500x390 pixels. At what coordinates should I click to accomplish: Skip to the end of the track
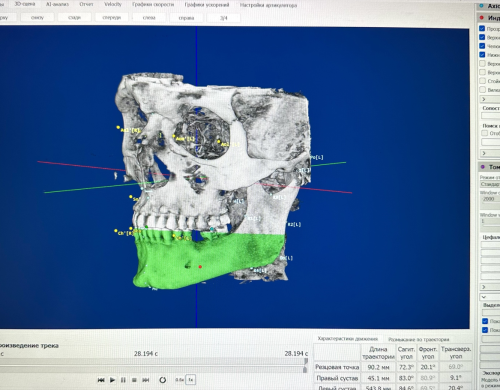[146, 380]
